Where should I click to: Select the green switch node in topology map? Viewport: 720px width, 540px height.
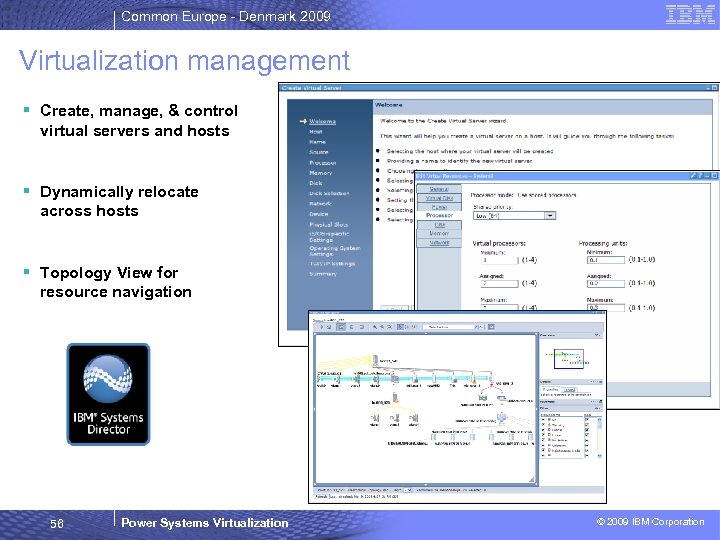482,397
